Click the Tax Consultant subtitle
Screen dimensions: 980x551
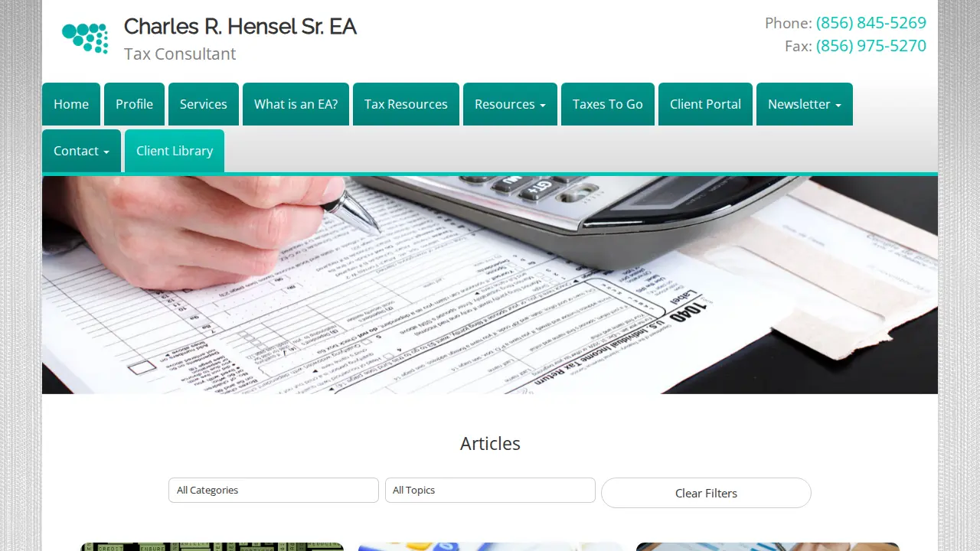coord(180,54)
